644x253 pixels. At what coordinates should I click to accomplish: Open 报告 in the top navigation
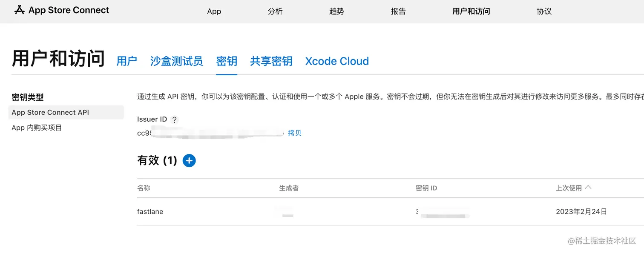(x=398, y=11)
